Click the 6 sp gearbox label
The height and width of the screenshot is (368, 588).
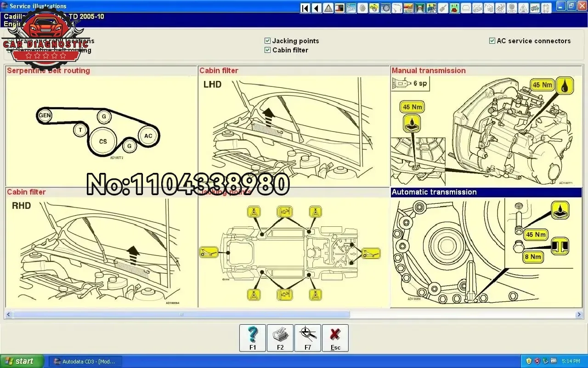click(411, 84)
